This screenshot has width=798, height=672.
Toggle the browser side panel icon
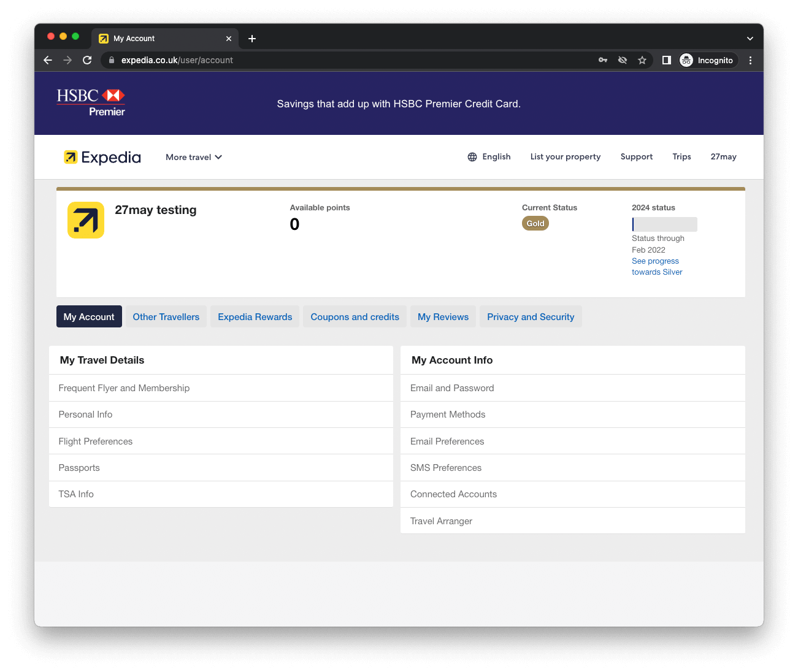click(x=667, y=60)
